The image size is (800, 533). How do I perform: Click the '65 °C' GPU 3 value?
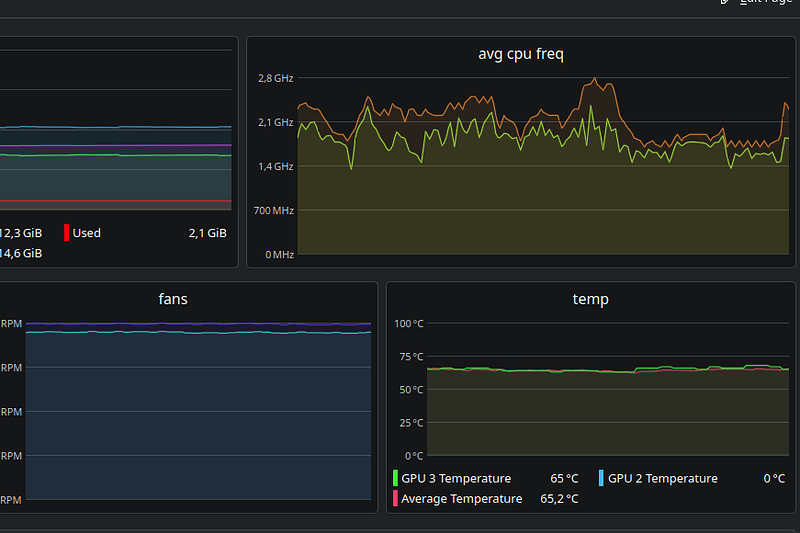tap(564, 478)
